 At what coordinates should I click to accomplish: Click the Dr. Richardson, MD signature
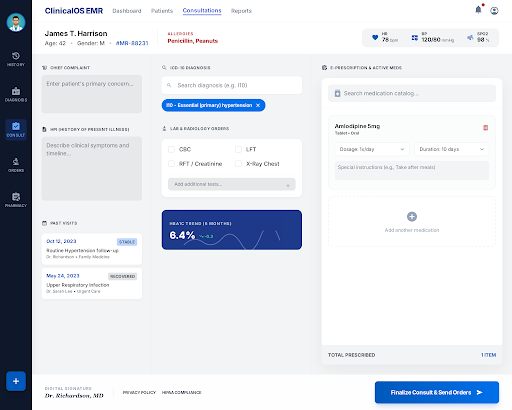click(x=74, y=396)
